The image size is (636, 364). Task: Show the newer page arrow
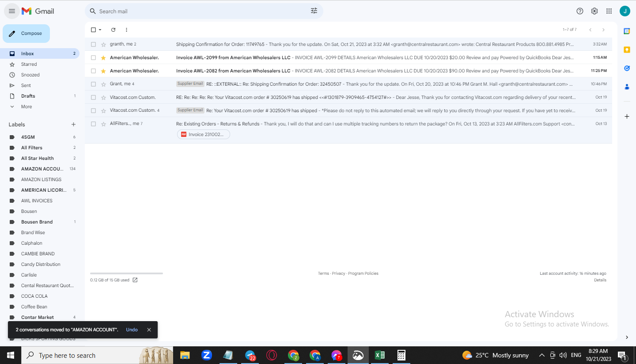[590, 30]
